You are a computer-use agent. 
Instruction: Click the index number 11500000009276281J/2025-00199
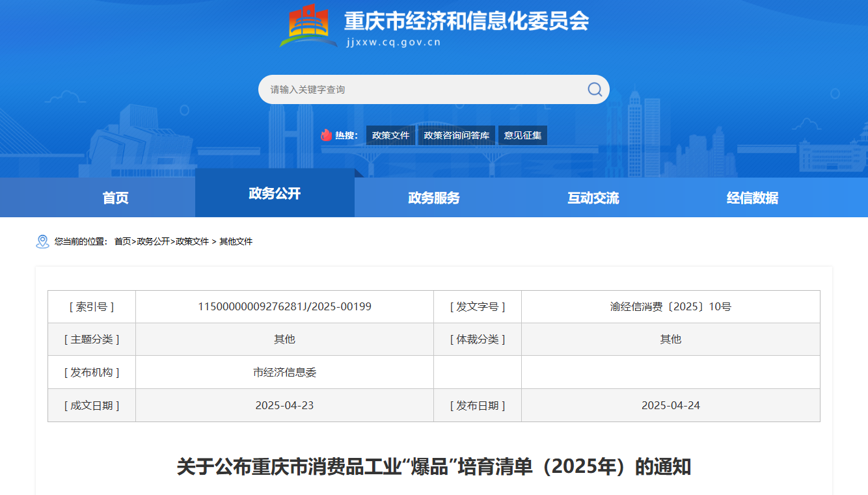pos(284,306)
